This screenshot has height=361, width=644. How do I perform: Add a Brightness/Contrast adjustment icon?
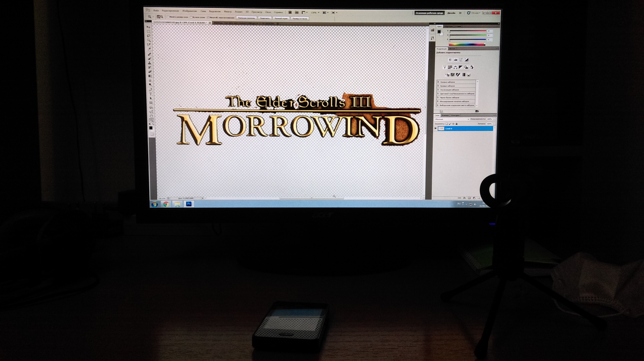[x=450, y=60]
